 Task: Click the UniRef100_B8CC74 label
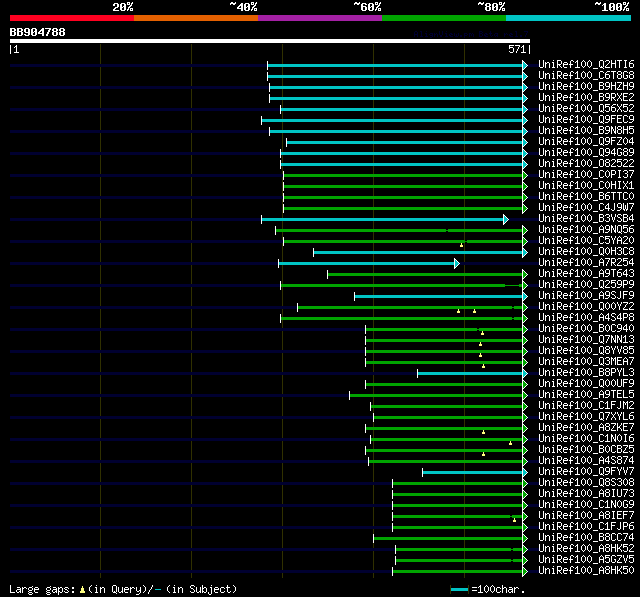click(586, 538)
